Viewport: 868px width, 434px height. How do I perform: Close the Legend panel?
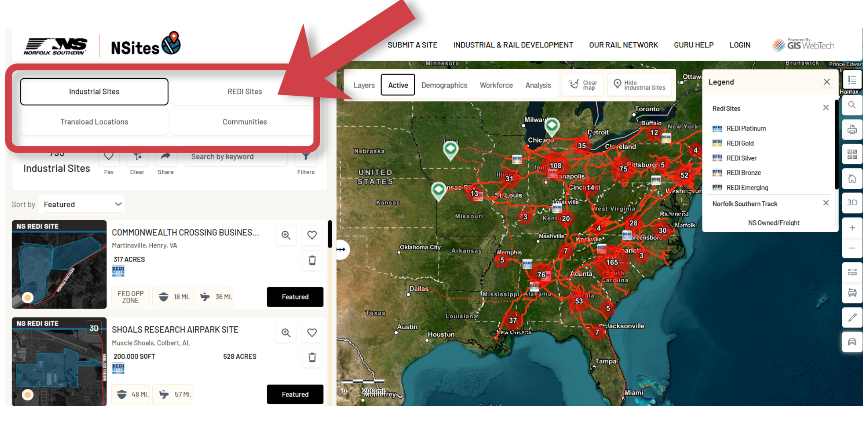pos(827,82)
